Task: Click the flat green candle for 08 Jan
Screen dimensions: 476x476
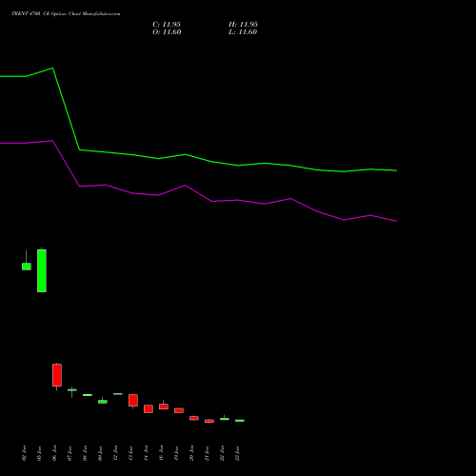Action: coord(88,395)
